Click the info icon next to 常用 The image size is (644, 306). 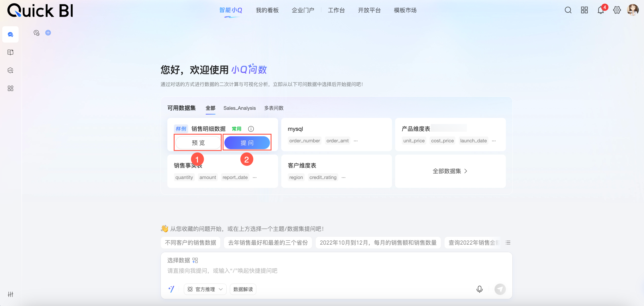click(251, 129)
